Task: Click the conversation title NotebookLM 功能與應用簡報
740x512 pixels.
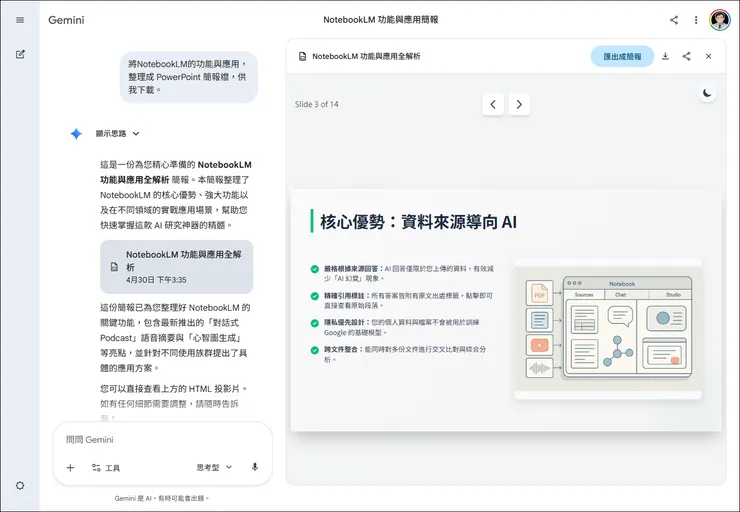Action: 381,20
